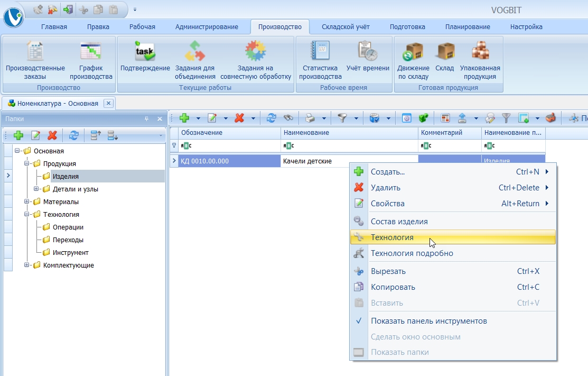Select the Инструмент folder in tree
The image size is (588, 376).
pos(70,253)
